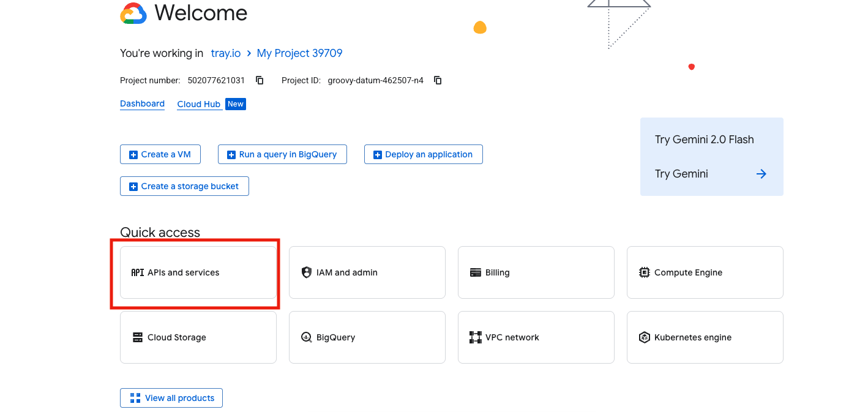This screenshot has width=868, height=412.
Task: Open the VPC network icon
Action: (x=476, y=337)
